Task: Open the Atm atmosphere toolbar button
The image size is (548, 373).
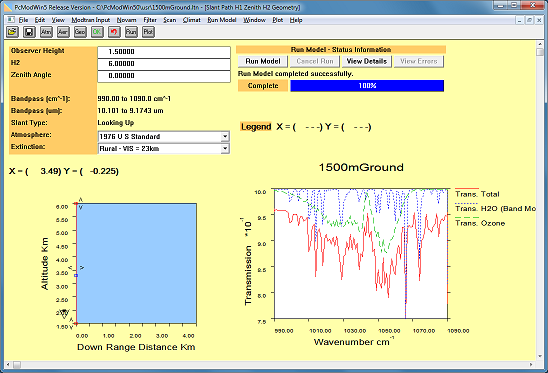Action: pyautogui.click(x=46, y=32)
